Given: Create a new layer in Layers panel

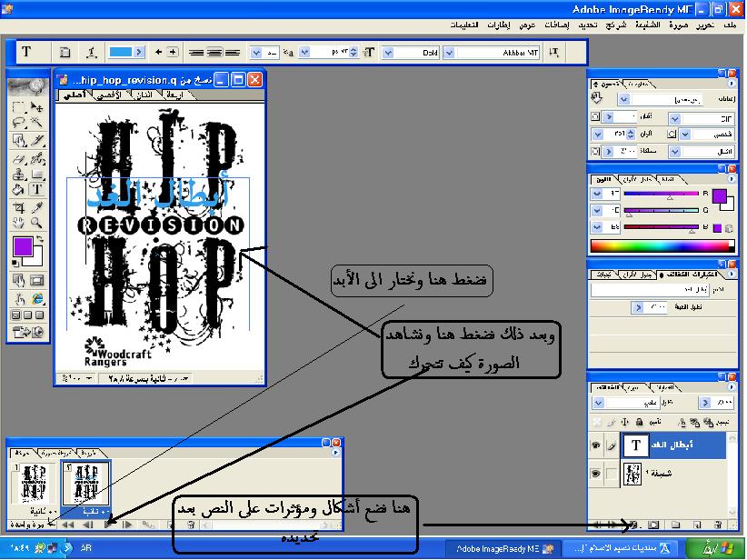Looking at the screenshot, I should pyautogui.click(x=697, y=525).
